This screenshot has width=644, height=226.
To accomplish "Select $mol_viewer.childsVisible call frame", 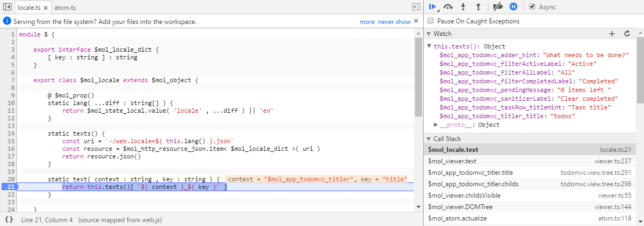I will point(530,196).
